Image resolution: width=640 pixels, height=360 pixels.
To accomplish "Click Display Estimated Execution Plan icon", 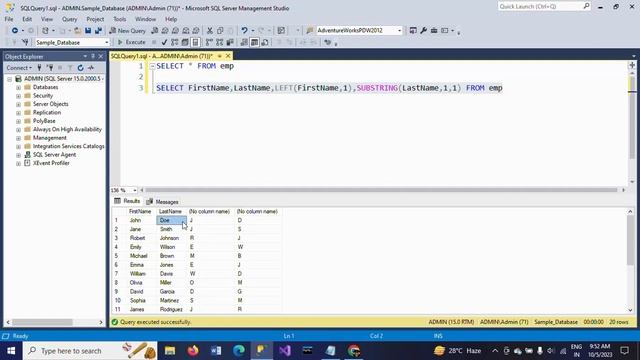I will tap(175, 42).
